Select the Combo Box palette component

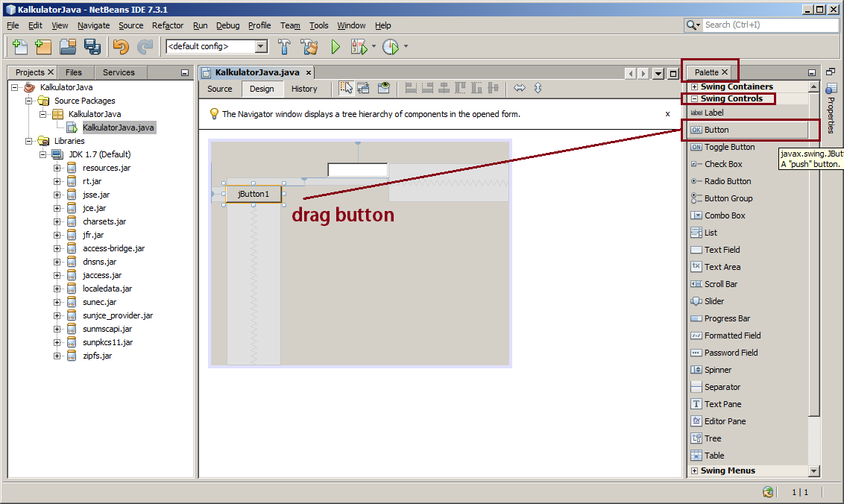(749, 215)
